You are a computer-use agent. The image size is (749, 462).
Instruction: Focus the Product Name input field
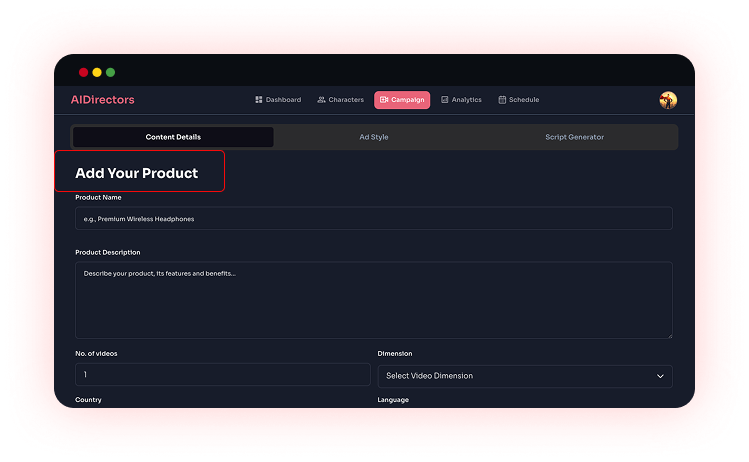click(x=373, y=218)
